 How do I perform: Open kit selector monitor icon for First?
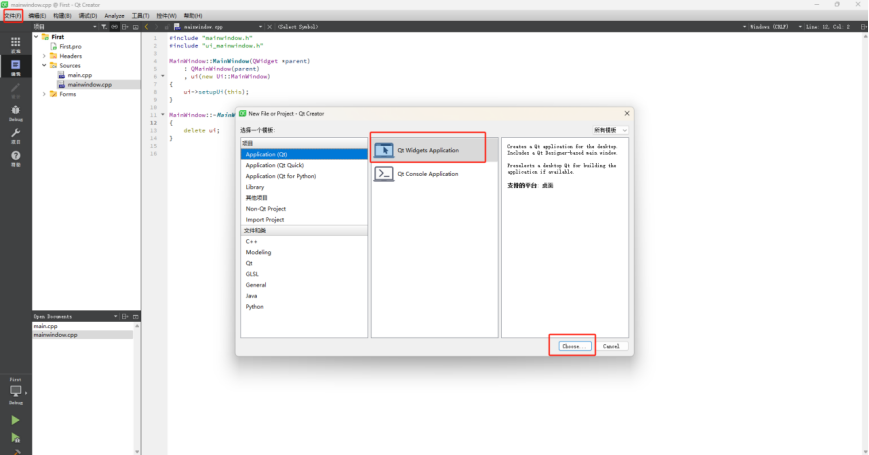click(x=16, y=391)
